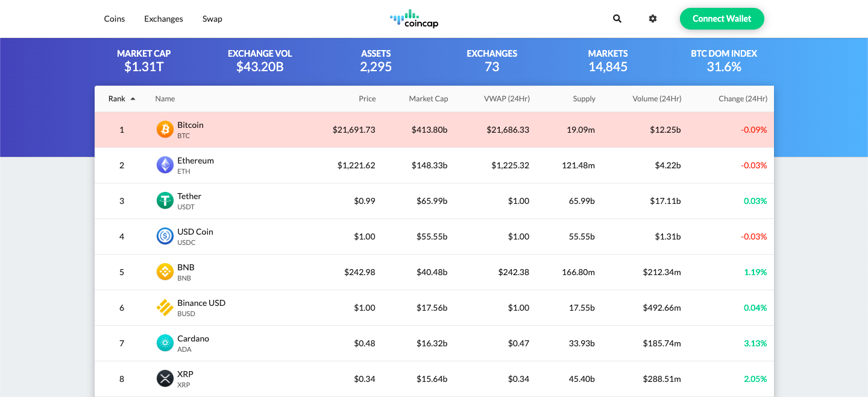Click the Connect Wallet button

tap(722, 19)
